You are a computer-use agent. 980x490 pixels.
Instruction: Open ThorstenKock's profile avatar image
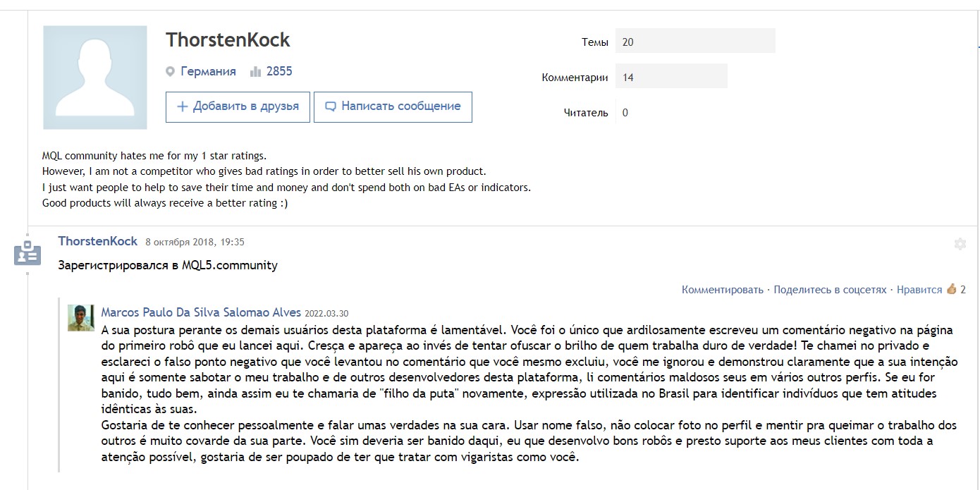tap(95, 78)
